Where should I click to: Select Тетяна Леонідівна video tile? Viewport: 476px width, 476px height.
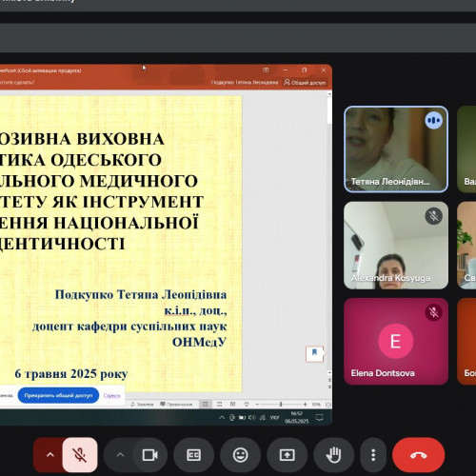click(396, 149)
